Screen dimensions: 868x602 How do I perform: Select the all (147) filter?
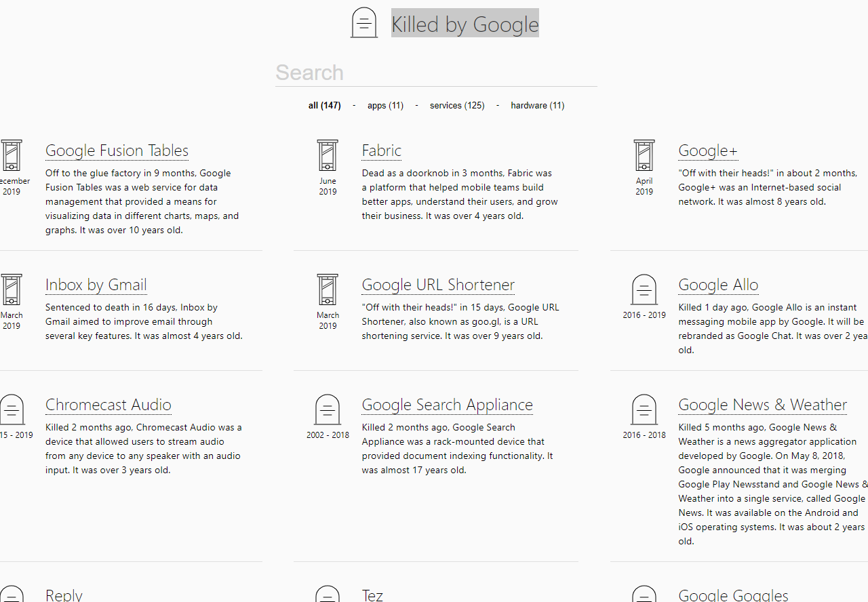click(324, 105)
